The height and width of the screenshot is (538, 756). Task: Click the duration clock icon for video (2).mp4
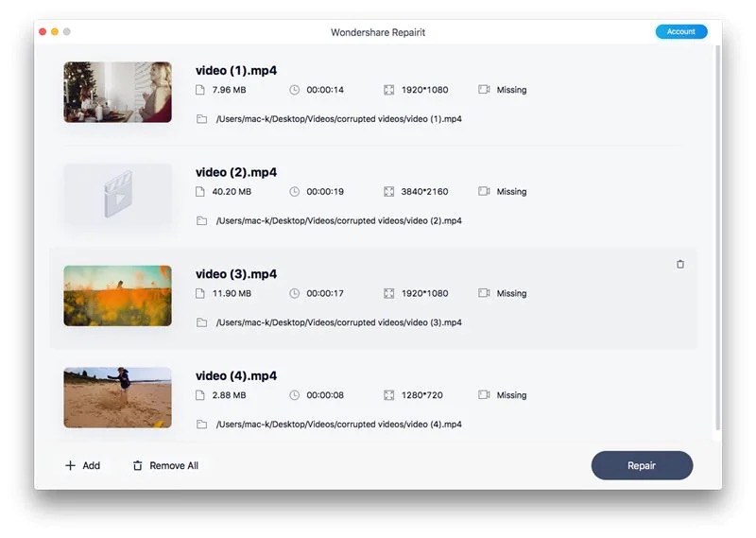[x=294, y=192]
